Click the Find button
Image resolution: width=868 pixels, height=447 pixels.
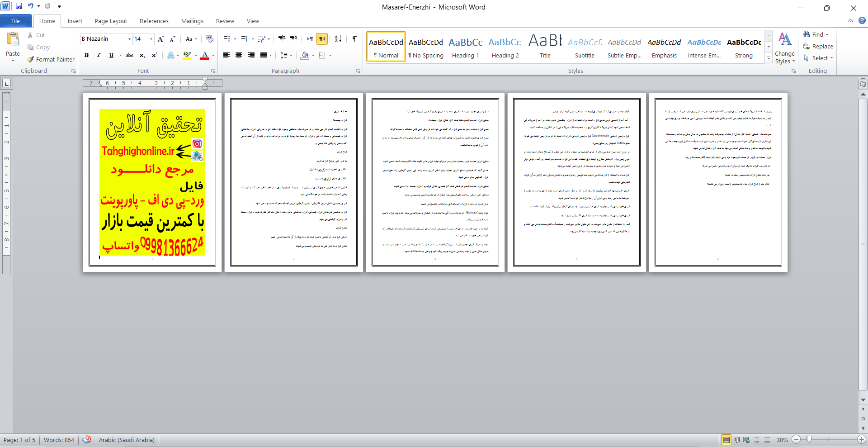816,34
